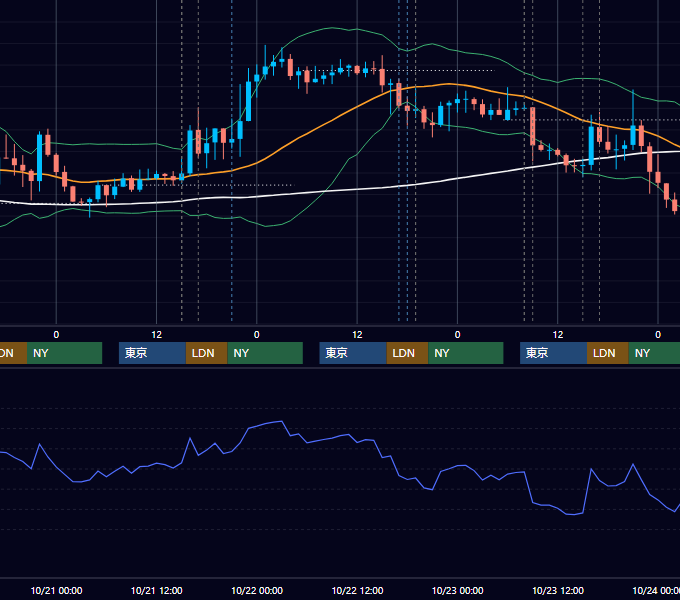Click the 10/21 12:00 date label
The image size is (680, 600).
[x=157, y=590]
